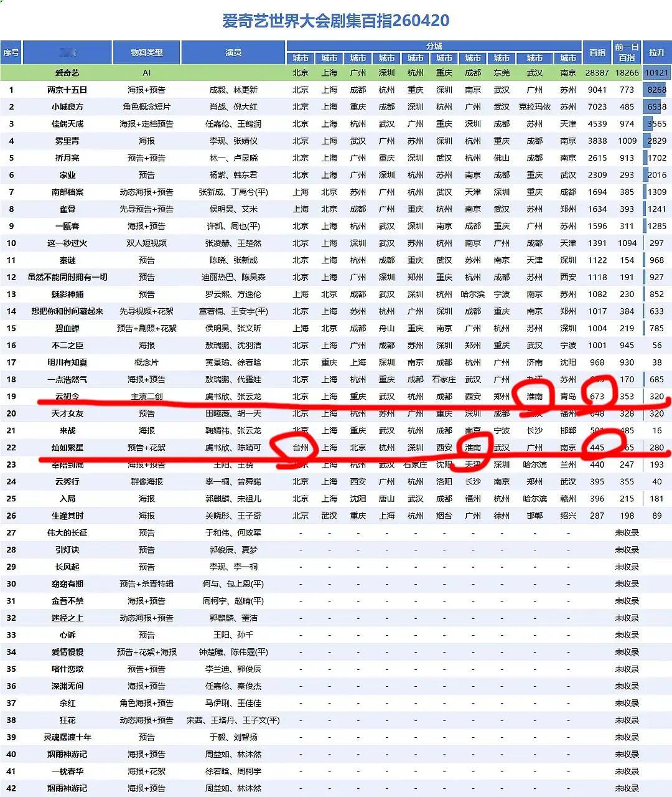Select 百指 value 9041
The height and width of the screenshot is (797, 672).
tap(597, 90)
